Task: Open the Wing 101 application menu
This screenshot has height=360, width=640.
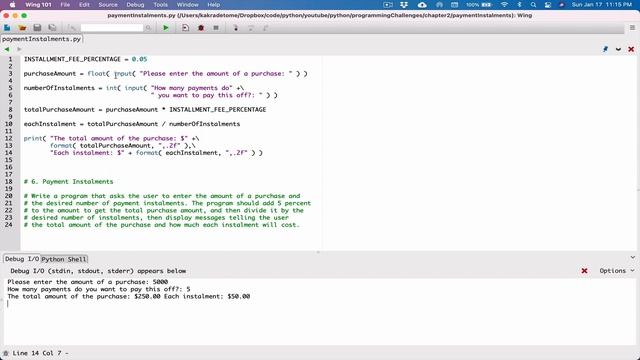Action: tap(38, 4)
